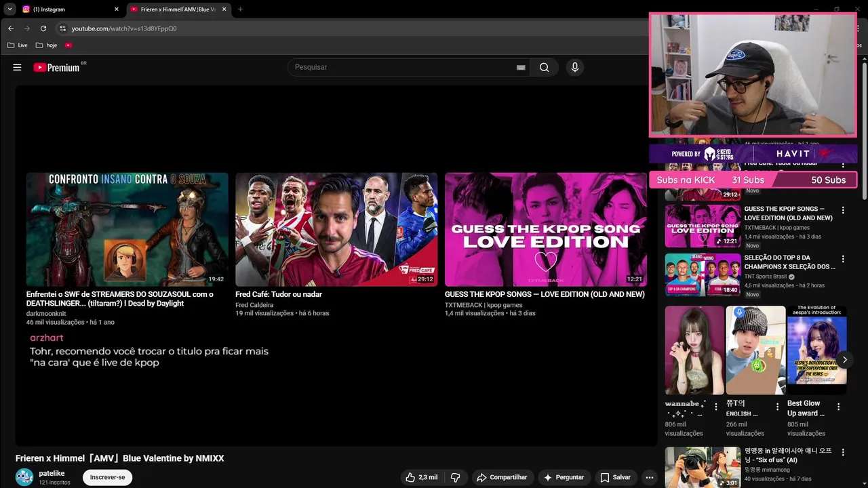The width and height of the screenshot is (868, 488).
Task: Open the hoje bookmarks folder
Action: point(46,45)
